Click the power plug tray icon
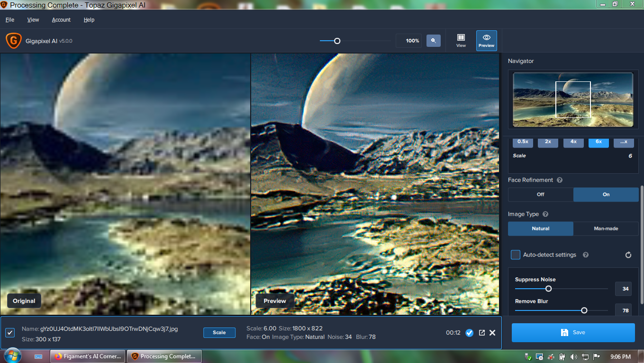644x363 pixels. (562, 356)
